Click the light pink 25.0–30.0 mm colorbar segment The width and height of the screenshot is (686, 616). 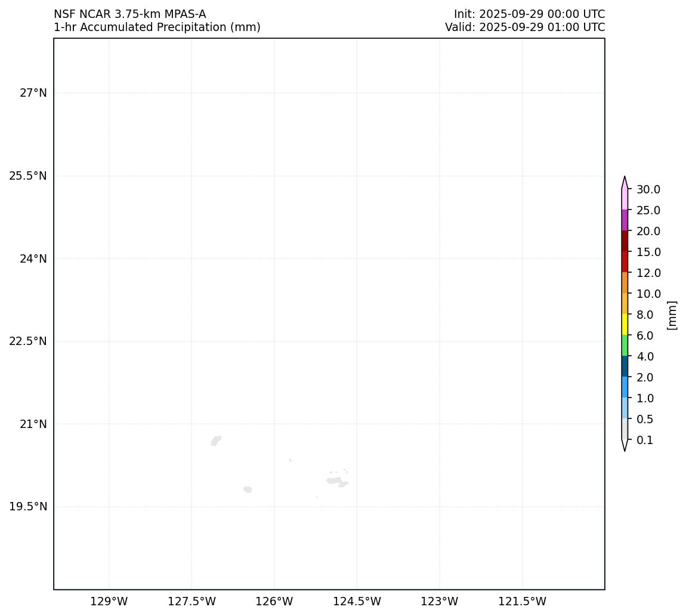click(625, 199)
